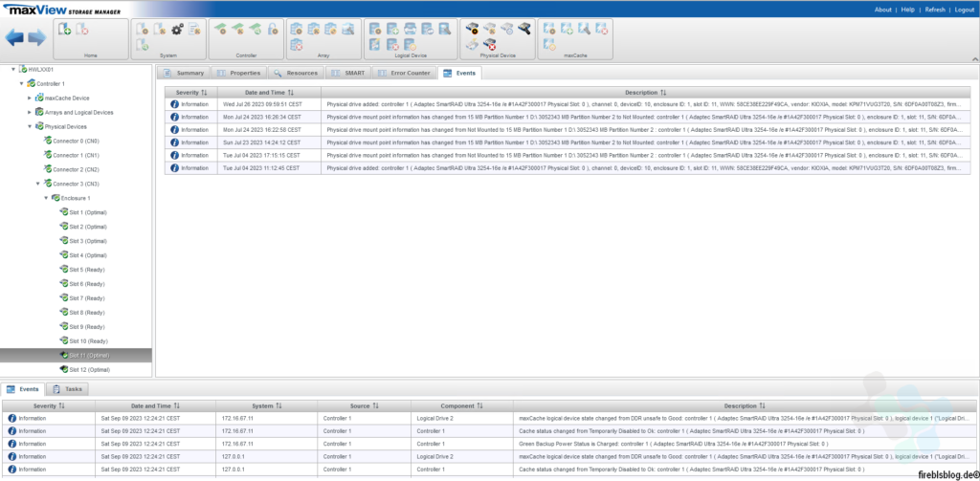Click the first controller card properties icon

click(x=221, y=29)
